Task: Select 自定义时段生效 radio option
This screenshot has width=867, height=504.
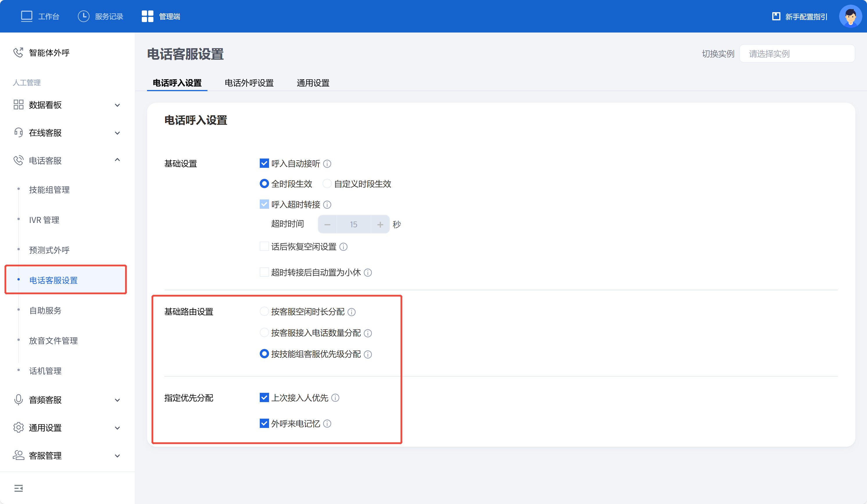Action: [x=327, y=183]
